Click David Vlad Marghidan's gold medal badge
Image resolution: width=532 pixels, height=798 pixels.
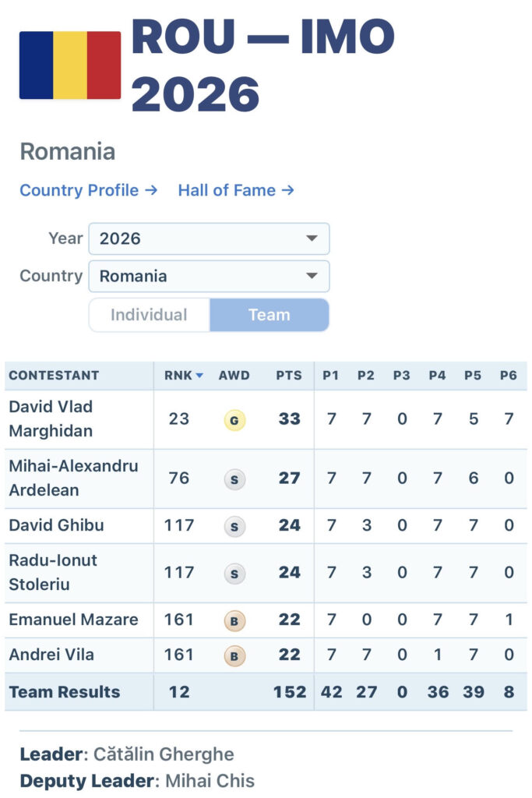(234, 420)
